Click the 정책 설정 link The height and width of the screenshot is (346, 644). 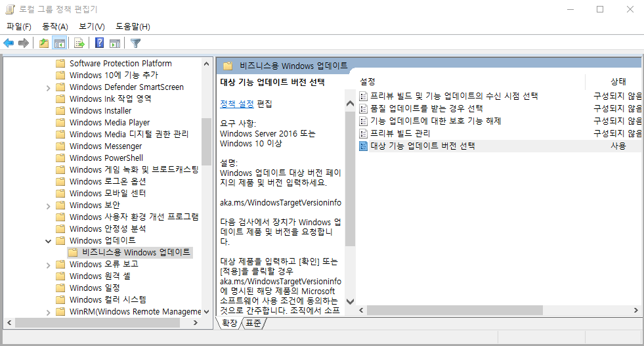237,104
